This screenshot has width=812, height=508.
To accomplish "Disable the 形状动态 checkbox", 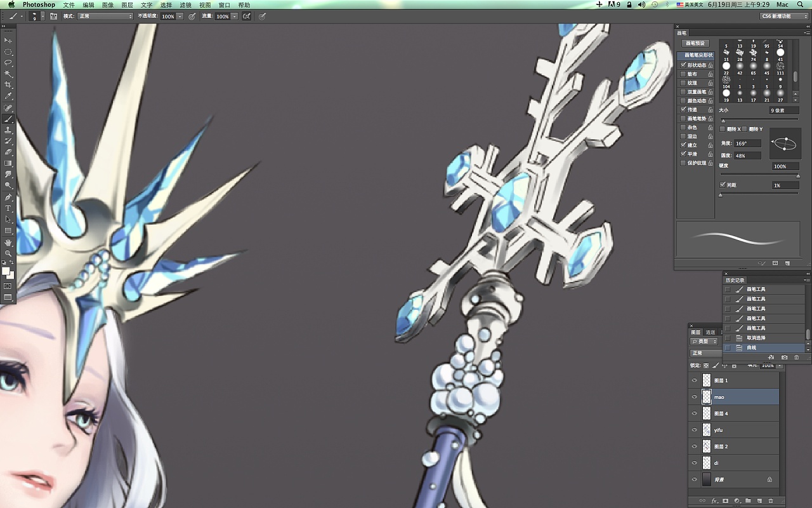I will pos(683,65).
